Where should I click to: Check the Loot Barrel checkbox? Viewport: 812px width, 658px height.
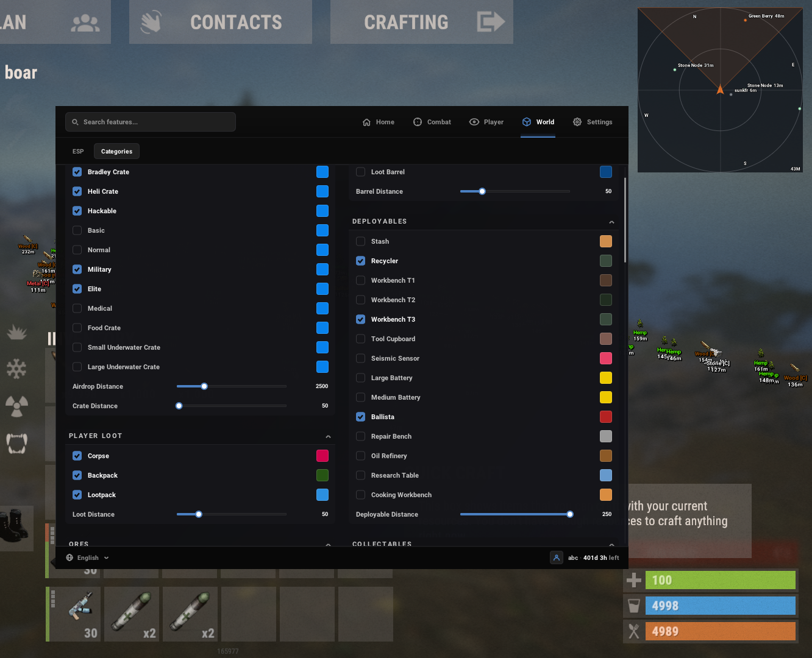coord(361,172)
